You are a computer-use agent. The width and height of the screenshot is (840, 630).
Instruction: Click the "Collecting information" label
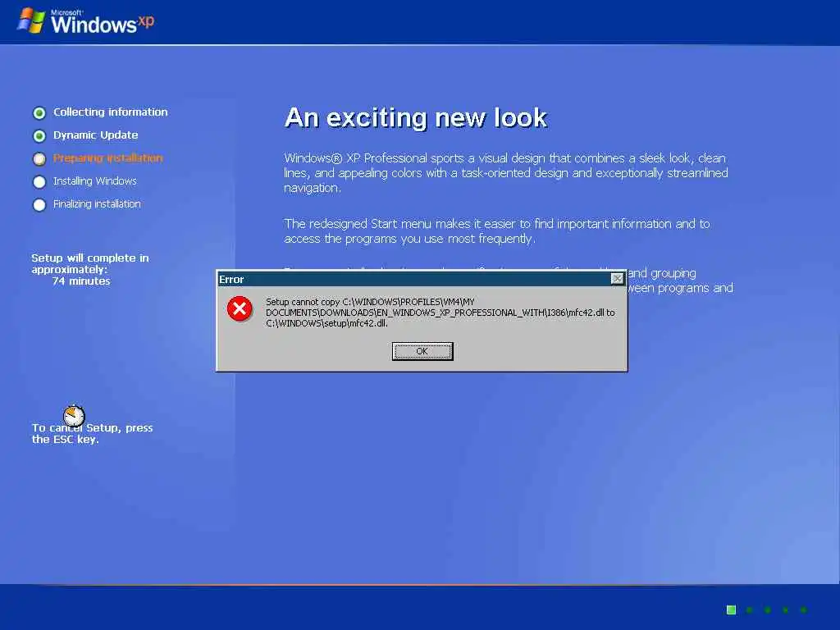click(x=111, y=112)
